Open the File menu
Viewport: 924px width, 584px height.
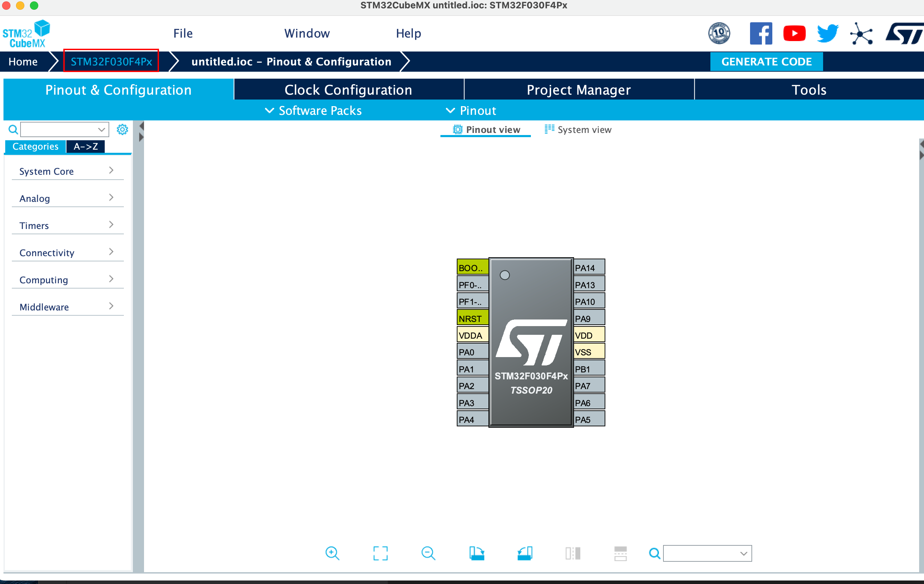point(183,33)
